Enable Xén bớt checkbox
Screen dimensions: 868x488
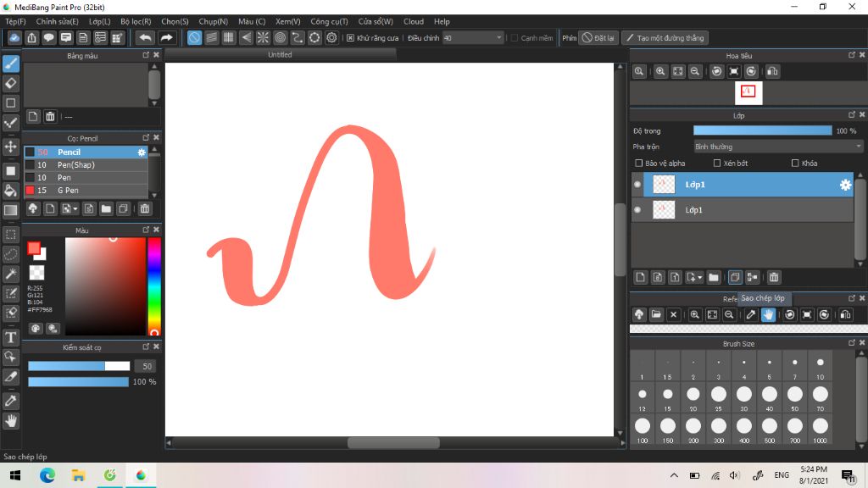click(x=717, y=164)
